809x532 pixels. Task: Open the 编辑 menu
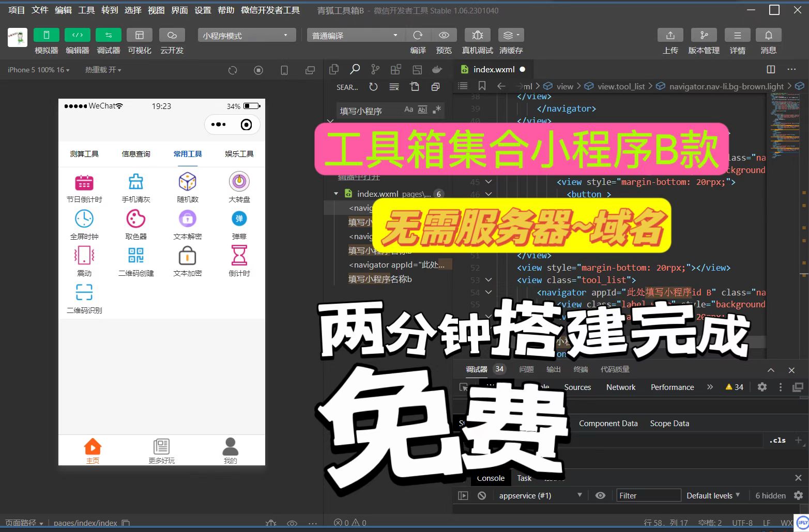point(63,10)
